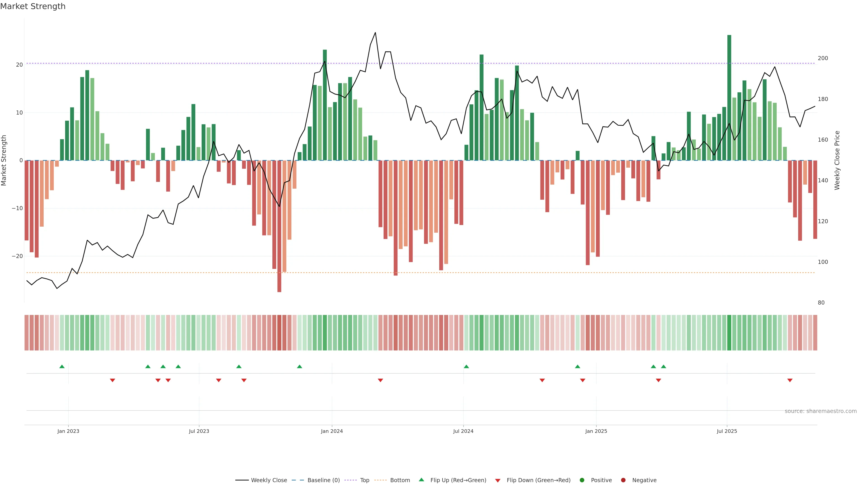Click the flip-up triangle marker at Jul 2024
The image size is (868, 488).
click(x=466, y=366)
